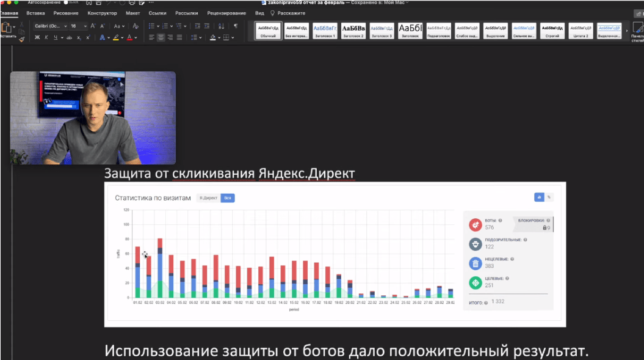Toggle underline Ч formatting

[56, 37]
